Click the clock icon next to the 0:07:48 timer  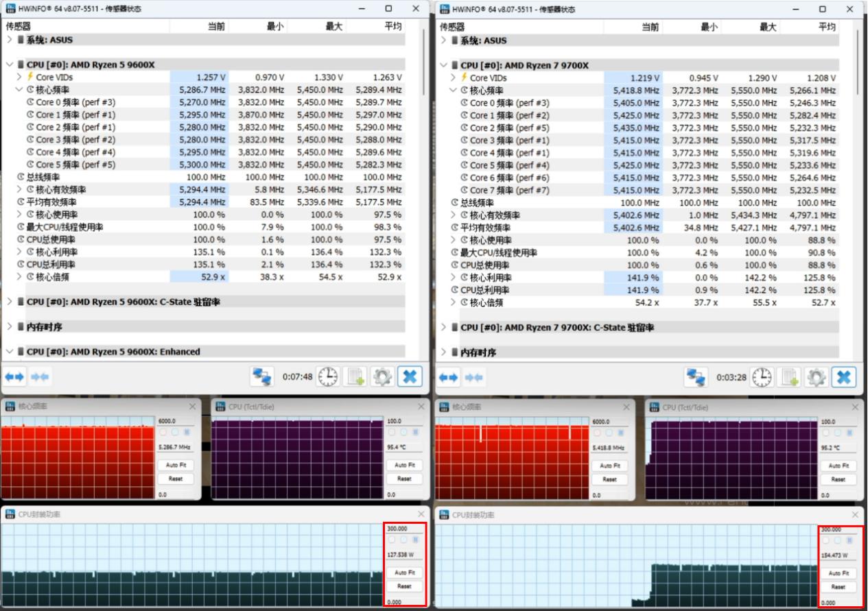pos(328,376)
